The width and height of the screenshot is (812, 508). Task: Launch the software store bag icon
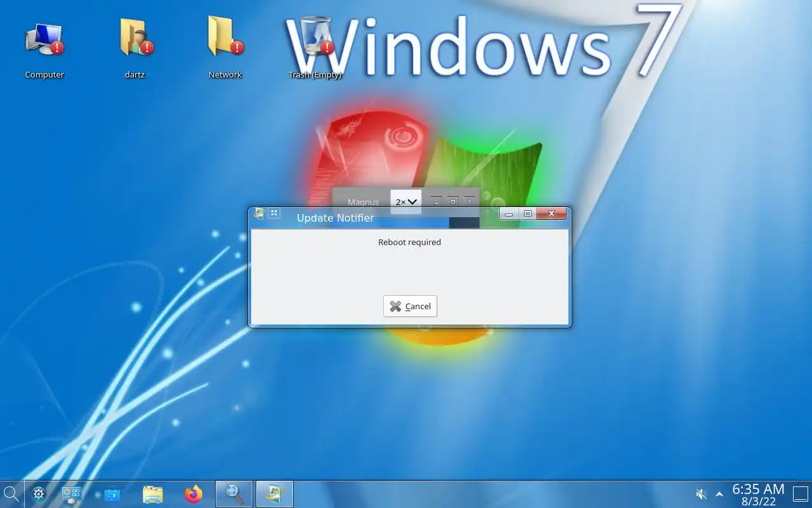(112, 494)
